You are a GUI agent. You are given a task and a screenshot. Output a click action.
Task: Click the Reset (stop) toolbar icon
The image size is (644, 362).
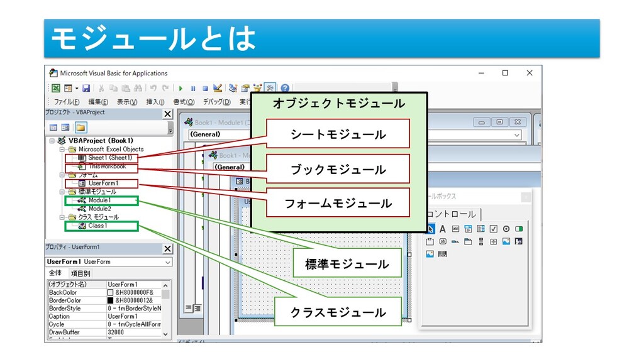(x=205, y=88)
